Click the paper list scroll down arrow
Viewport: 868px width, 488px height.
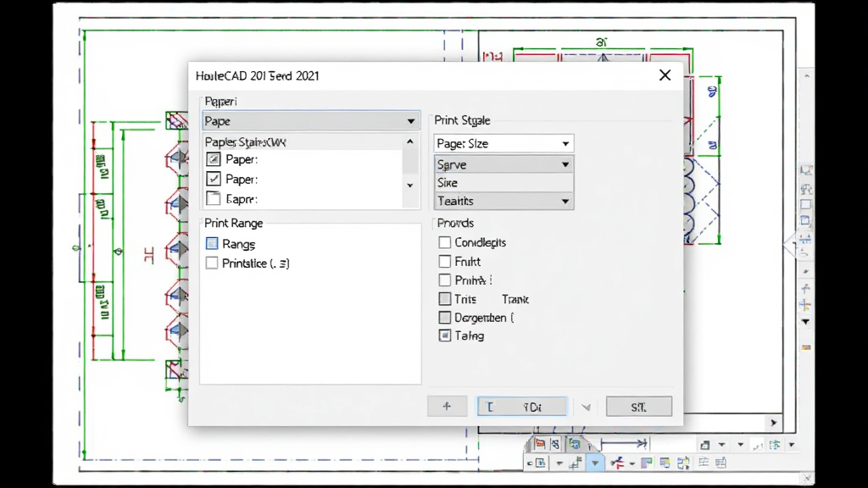pos(410,186)
